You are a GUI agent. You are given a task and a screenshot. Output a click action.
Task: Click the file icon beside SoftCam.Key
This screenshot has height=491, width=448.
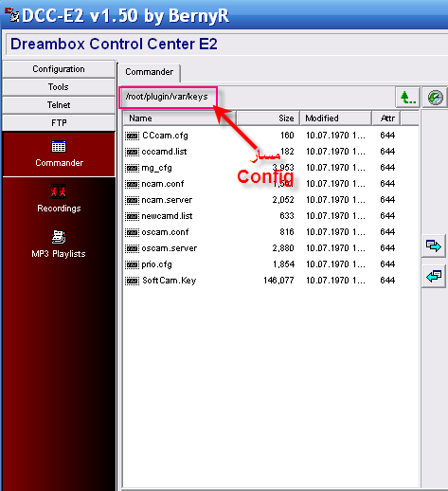(132, 281)
